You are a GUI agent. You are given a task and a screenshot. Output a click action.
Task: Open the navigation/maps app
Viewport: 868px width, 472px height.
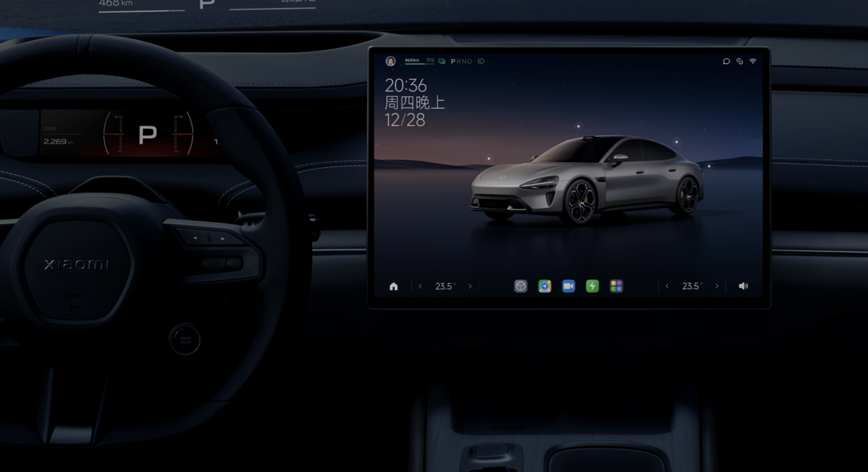(x=545, y=286)
